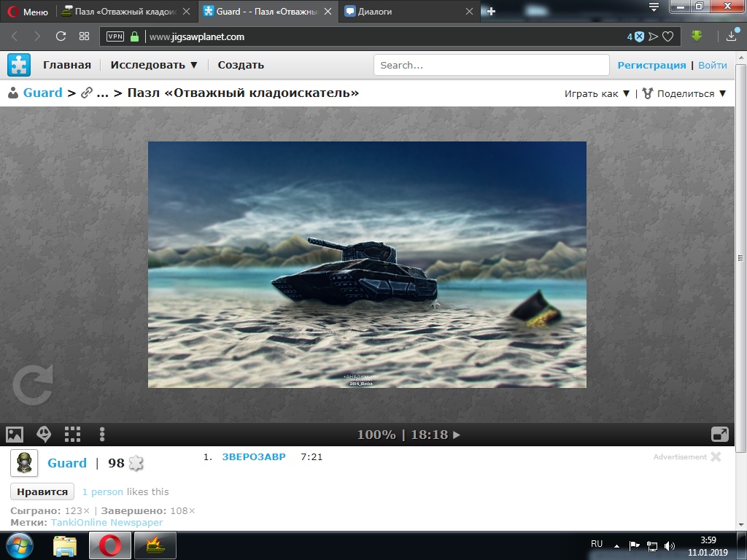Open the 1 person likes link
Viewport: 747px width, 560px height.
coord(102,492)
